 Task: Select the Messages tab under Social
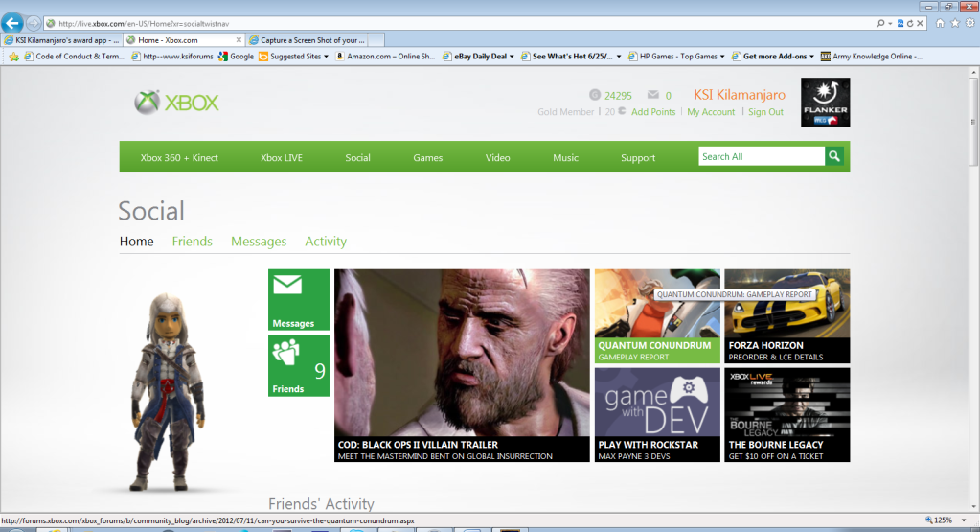tap(258, 242)
